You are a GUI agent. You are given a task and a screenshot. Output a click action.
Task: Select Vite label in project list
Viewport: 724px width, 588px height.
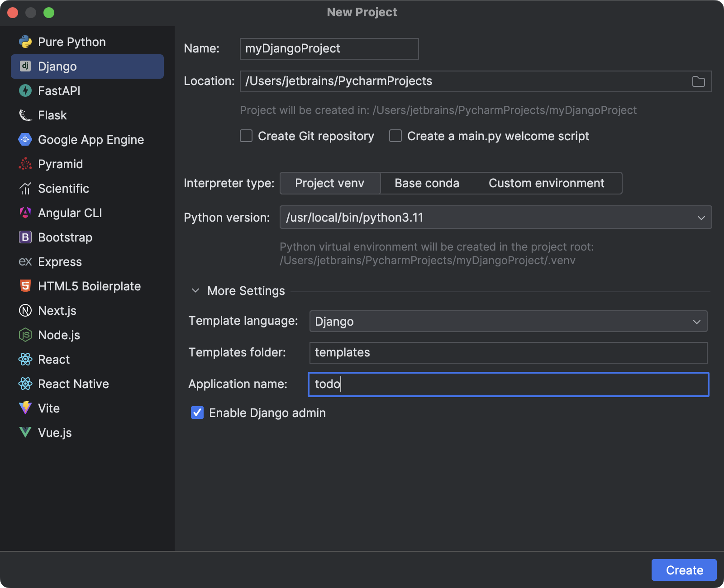49,408
